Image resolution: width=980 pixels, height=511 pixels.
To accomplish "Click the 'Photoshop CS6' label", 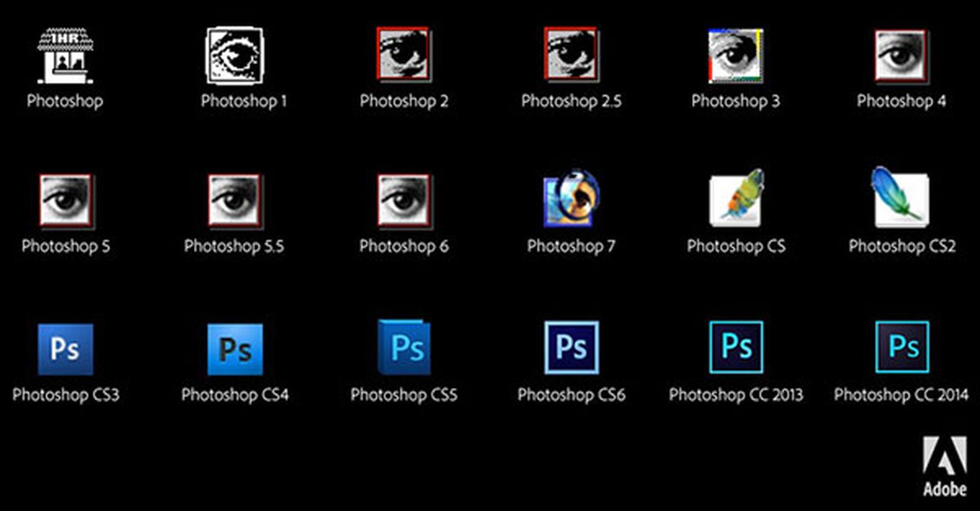I will click(572, 396).
